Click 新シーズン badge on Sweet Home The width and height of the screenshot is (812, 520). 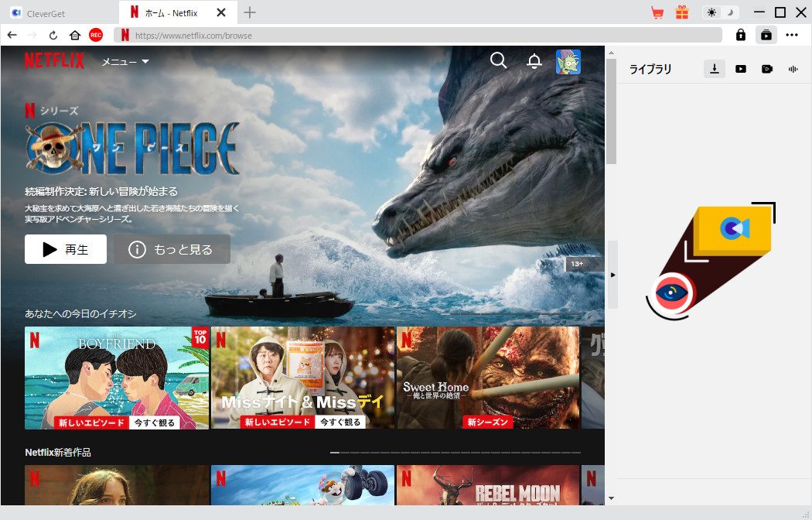(x=488, y=422)
